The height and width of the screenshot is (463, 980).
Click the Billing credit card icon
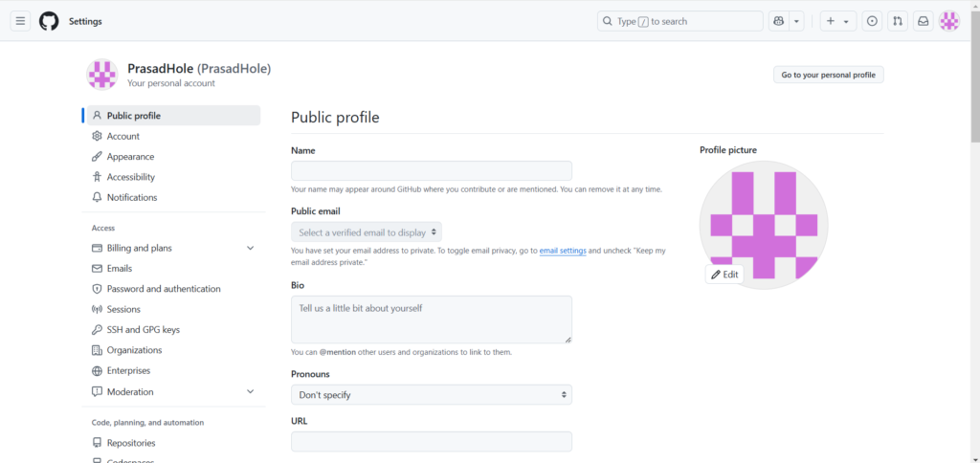pos(97,248)
